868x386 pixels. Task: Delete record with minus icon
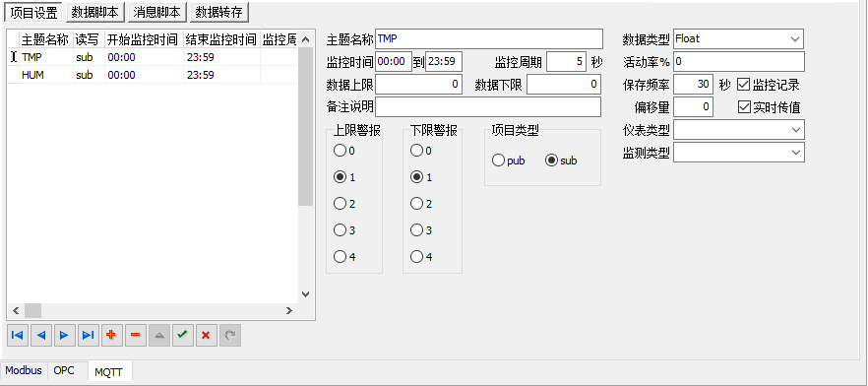tap(135, 335)
